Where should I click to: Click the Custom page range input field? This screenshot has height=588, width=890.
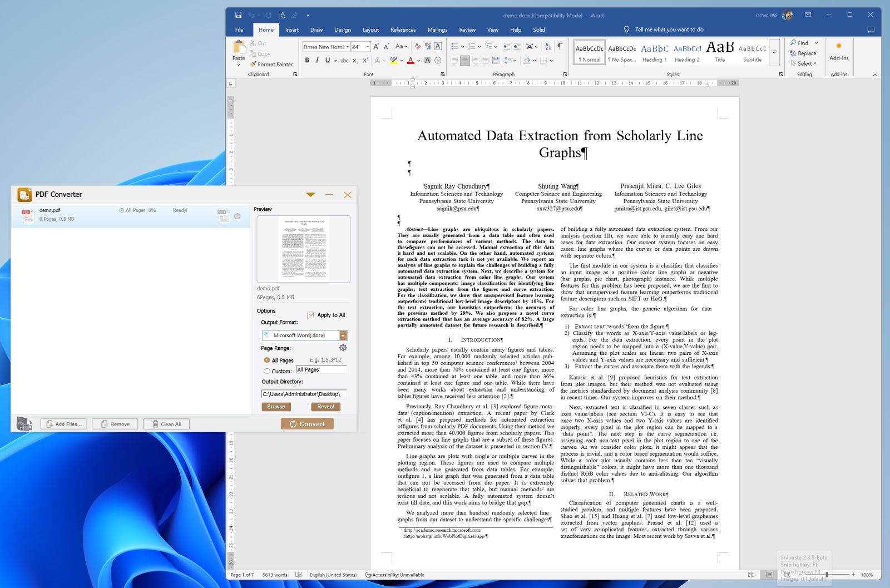point(321,370)
